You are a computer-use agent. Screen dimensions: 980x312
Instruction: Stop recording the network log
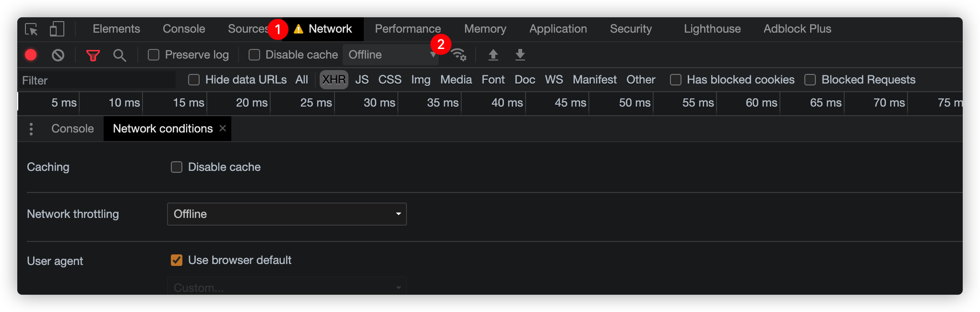(x=31, y=55)
